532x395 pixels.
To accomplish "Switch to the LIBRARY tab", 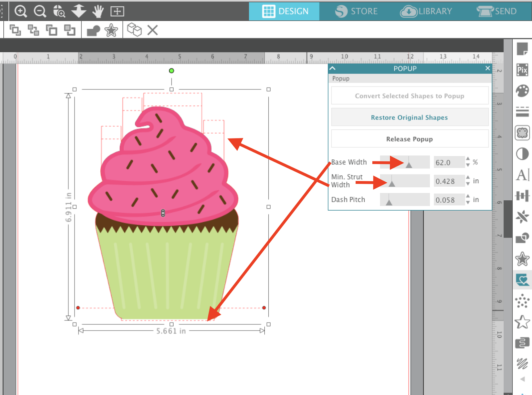I will coord(426,11).
